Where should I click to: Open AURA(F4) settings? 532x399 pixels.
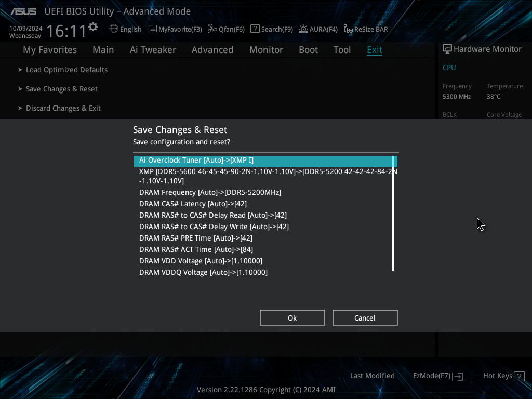[323, 30]
